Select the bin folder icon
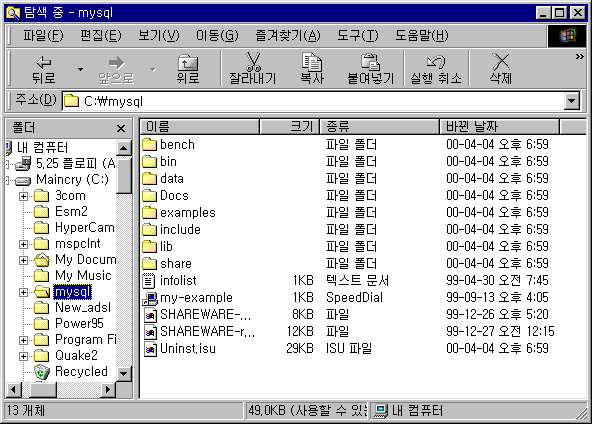This screenshot has width=592, height=424. 150,162
